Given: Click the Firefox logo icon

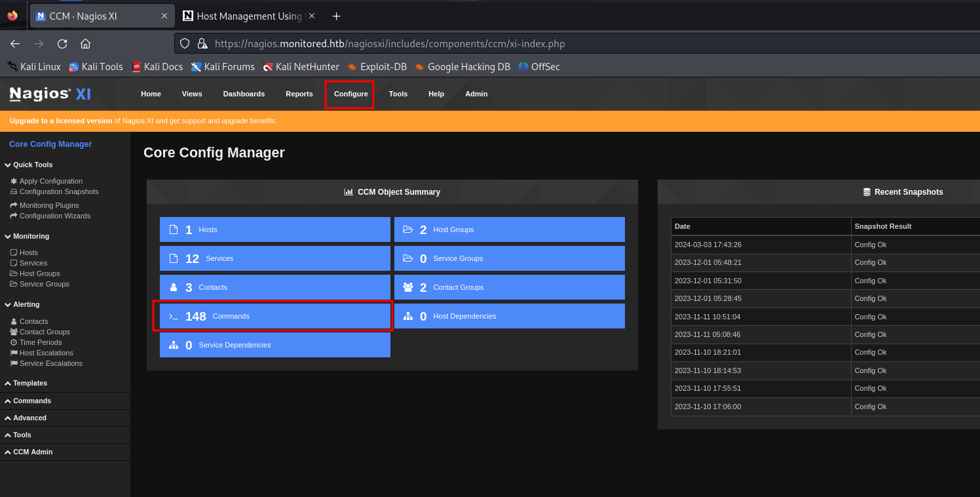Looking at the screenshot, I should (x=12, y=16).
